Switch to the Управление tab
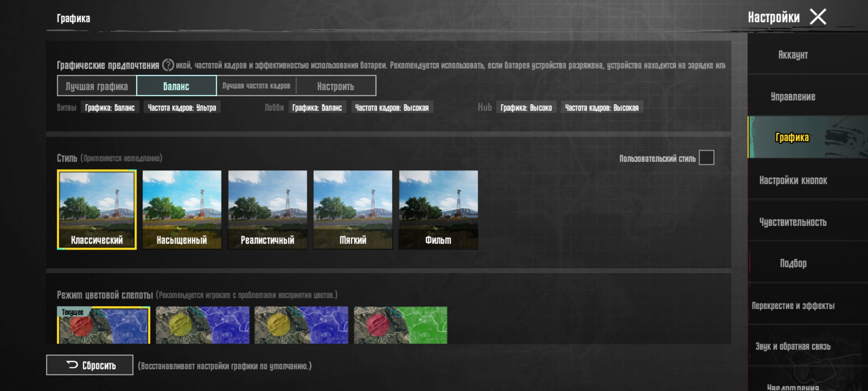The width and height of the screenshot is (868, 391). [x=793, y=97]
